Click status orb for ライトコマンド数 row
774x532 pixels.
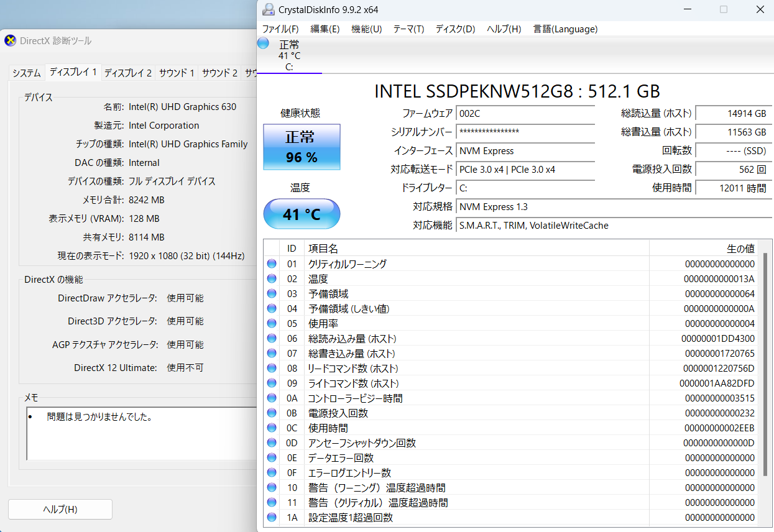click(272, 383)
